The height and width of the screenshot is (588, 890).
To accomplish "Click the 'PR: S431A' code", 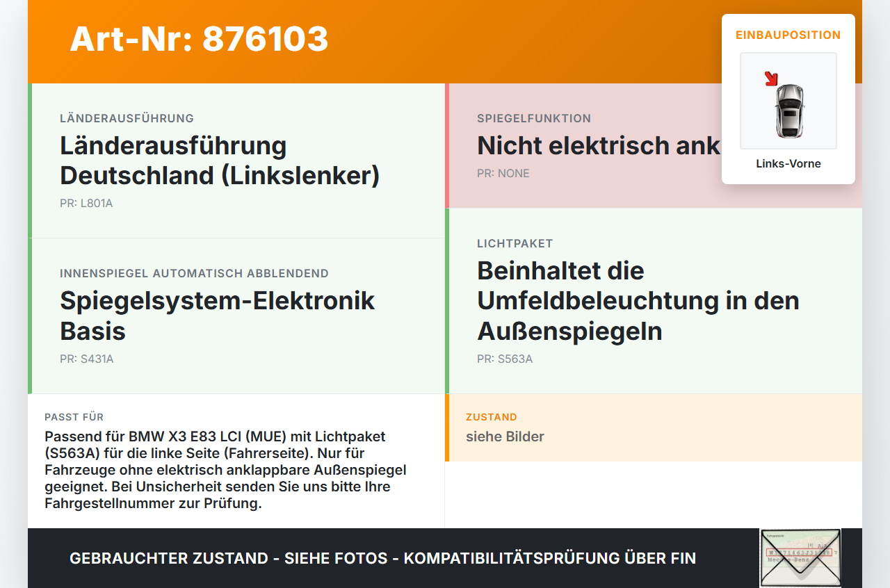I will click(x=87, y=359).
